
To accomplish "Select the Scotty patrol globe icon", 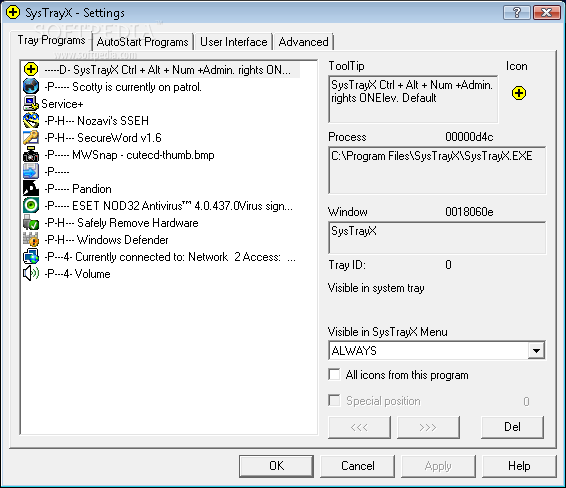I will pos(31,86).
